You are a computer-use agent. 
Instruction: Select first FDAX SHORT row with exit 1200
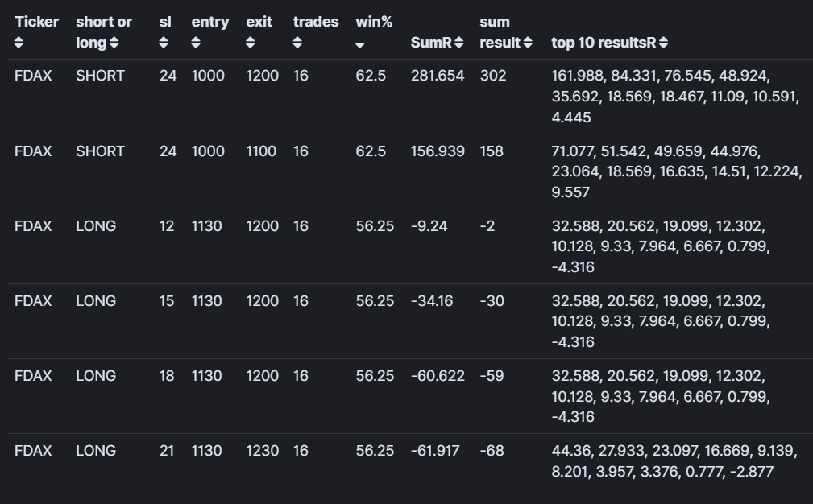click(x=411, y=97)
